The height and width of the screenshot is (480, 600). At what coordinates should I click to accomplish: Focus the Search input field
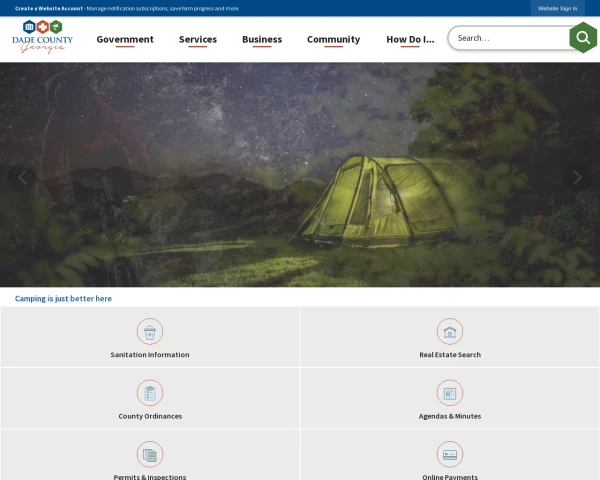point(509,38)
